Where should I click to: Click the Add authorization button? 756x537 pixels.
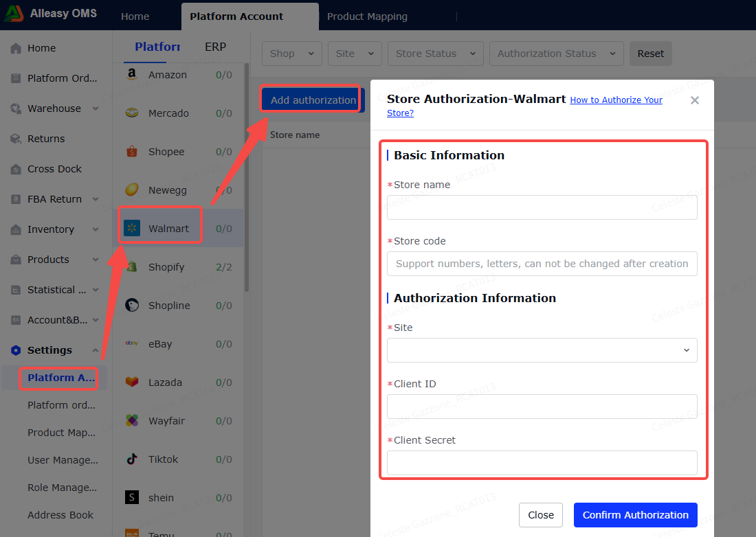pyautogui.click(x=313, y=100)
